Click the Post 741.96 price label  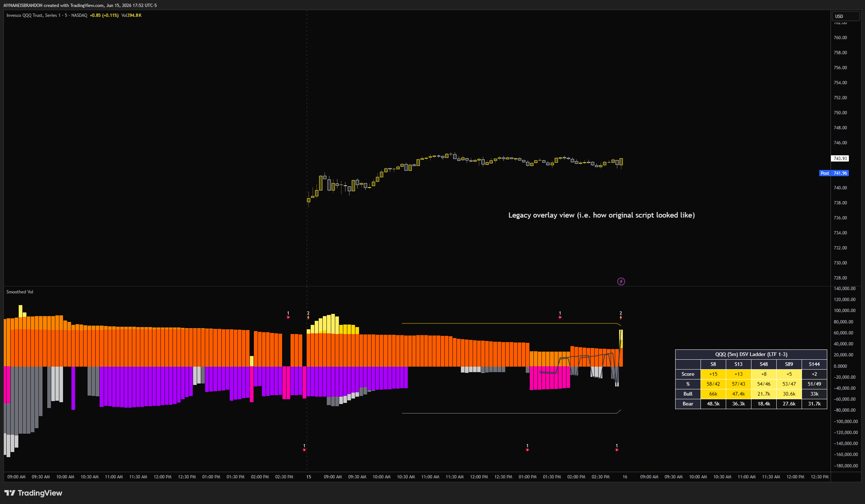[x=834, y=173]
